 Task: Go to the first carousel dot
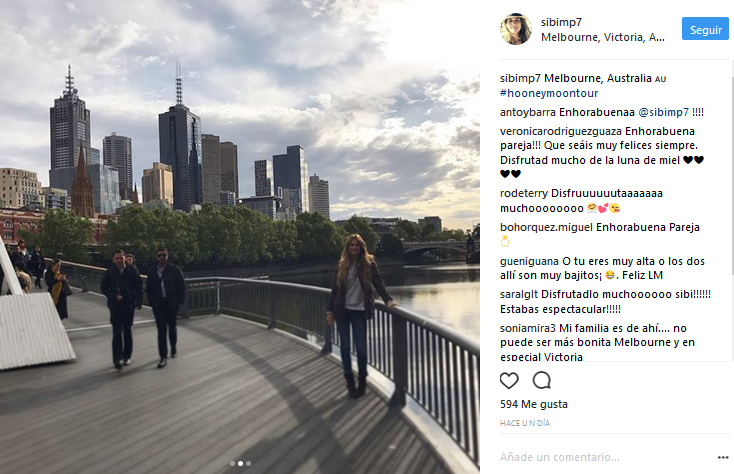(232, 463)
